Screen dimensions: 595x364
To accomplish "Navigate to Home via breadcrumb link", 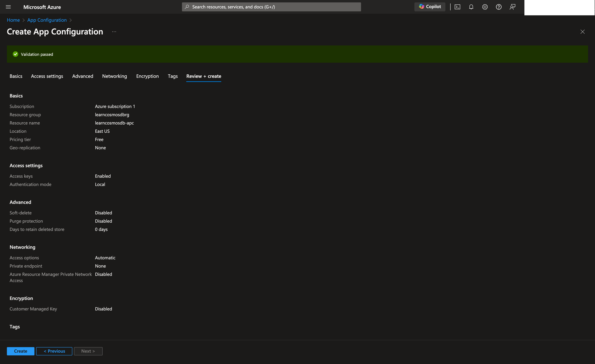I will pos(13,20).
